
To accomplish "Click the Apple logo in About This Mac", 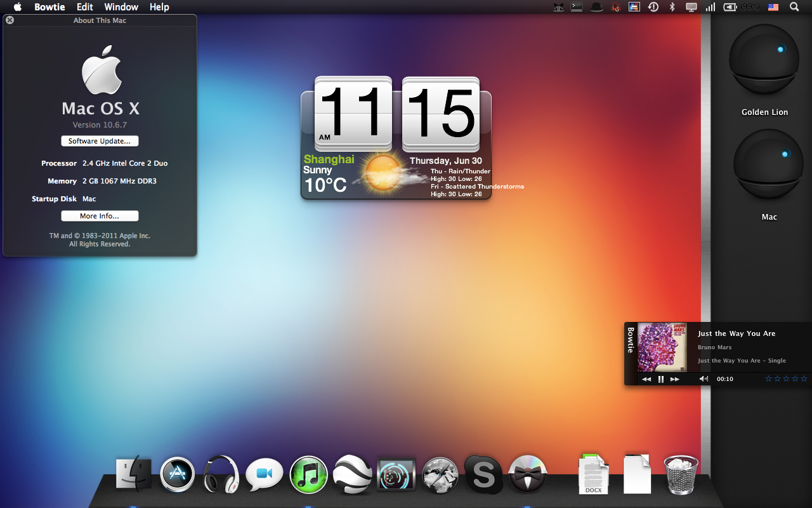I will [x=101, y=70].
